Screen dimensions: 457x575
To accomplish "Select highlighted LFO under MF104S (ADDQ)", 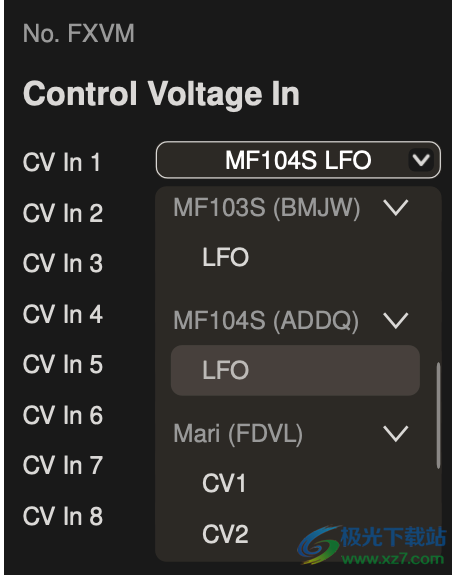I will point(295,370).
